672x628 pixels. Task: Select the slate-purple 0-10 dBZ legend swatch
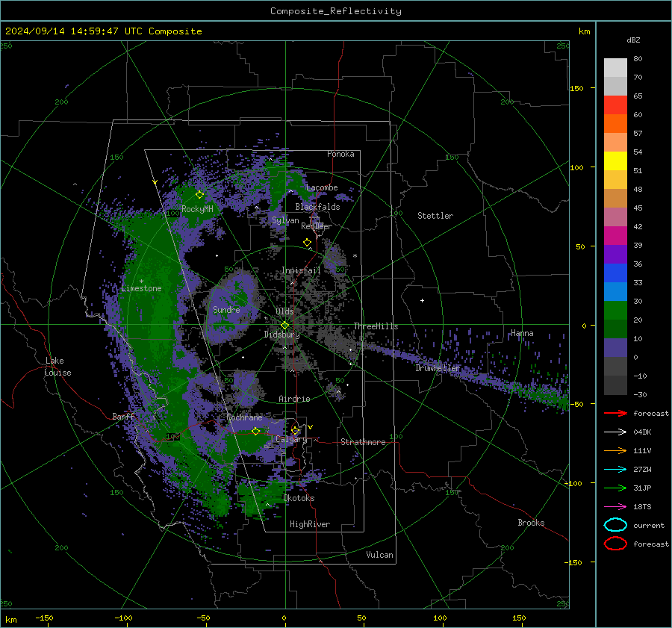pos(615,348)
